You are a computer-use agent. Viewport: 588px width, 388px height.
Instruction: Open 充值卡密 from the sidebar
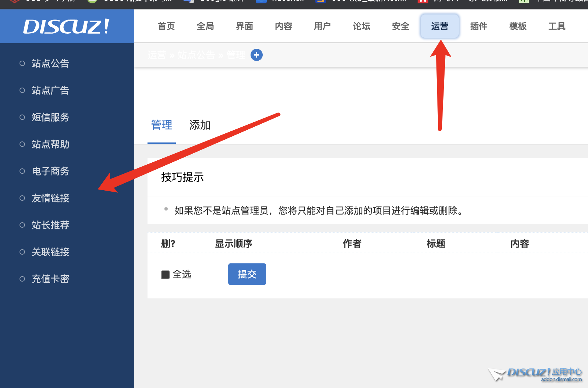tap(50, 279)
